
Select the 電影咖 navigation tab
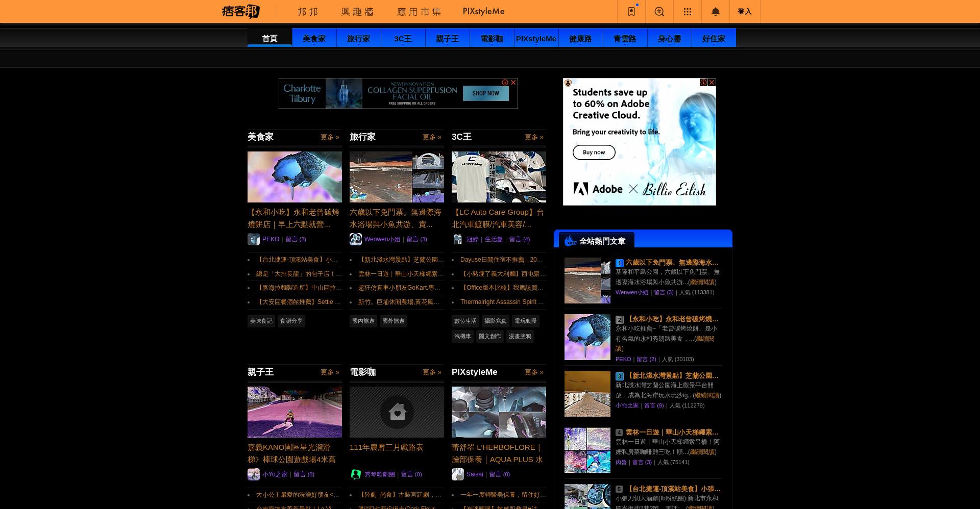[492, 38]
